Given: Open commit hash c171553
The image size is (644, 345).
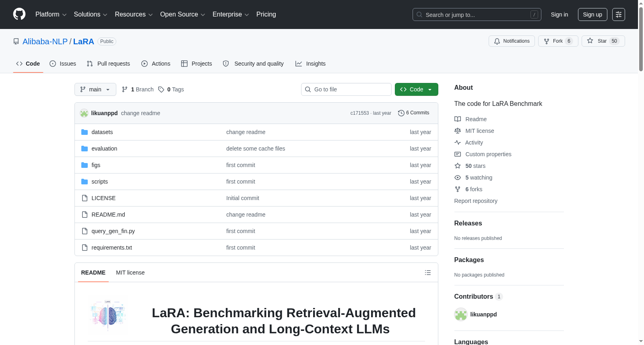Looking at the screenshot, I should pos(359,113).
